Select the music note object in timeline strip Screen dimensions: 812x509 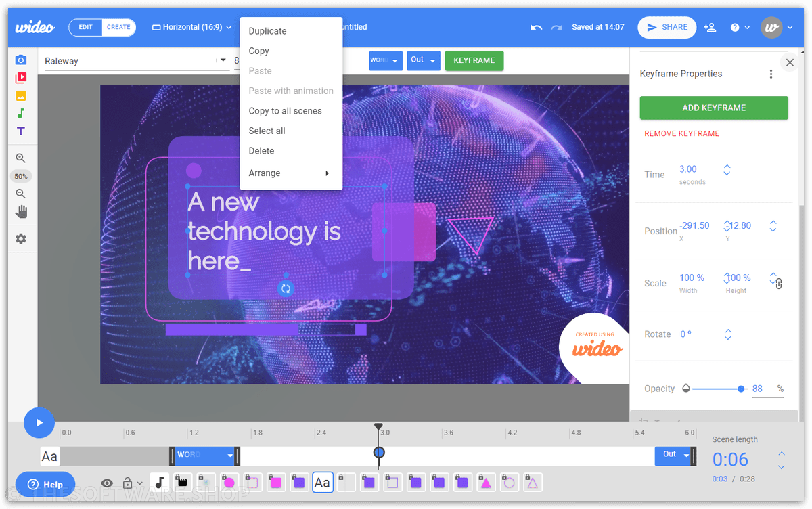click(160, 482)
